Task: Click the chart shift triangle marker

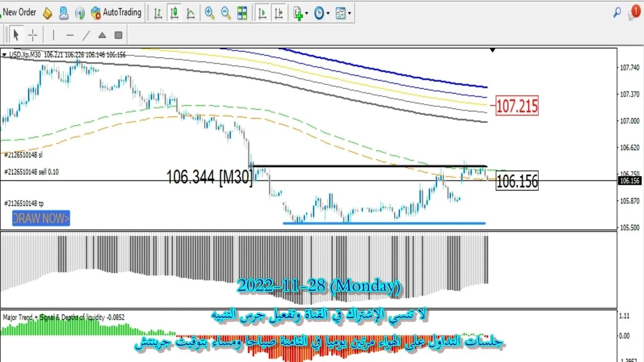Action: coord(493,50)
